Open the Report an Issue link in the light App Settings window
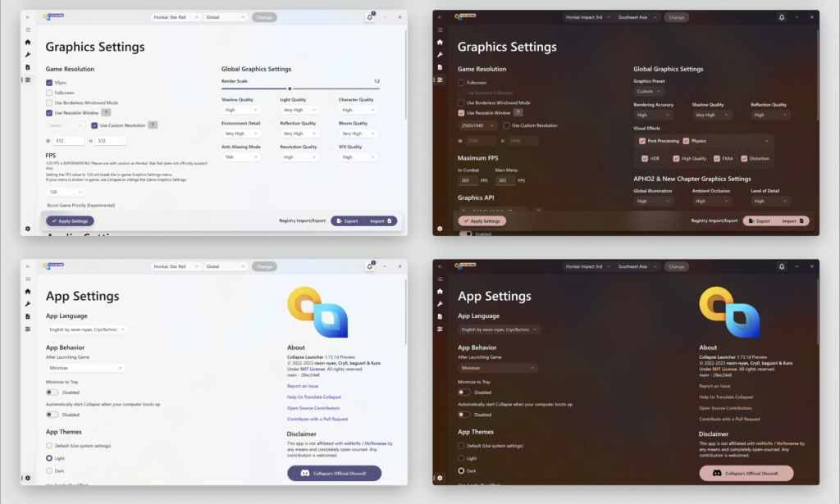This screenshot has height=504, width=840. pyautogui.click(x=303, y=386)
